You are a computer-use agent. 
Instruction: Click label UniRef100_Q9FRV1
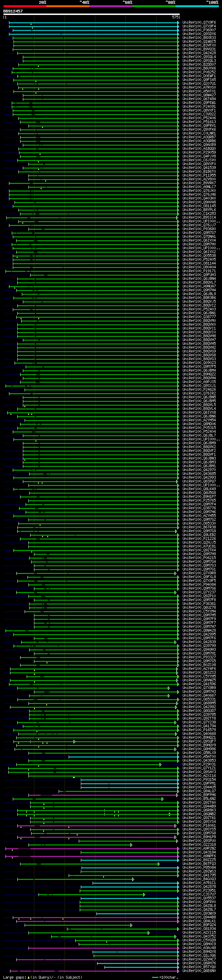[x=199, y=125]
